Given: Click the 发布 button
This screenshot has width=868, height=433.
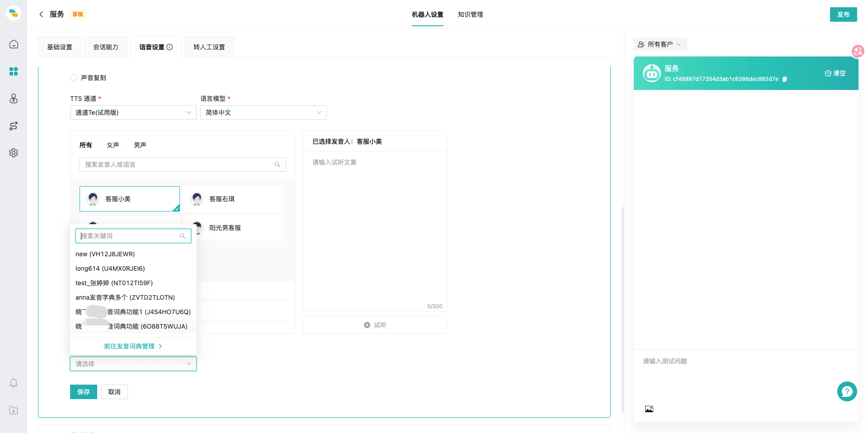Looking at the screenshot, I should (x=844, y=14).
